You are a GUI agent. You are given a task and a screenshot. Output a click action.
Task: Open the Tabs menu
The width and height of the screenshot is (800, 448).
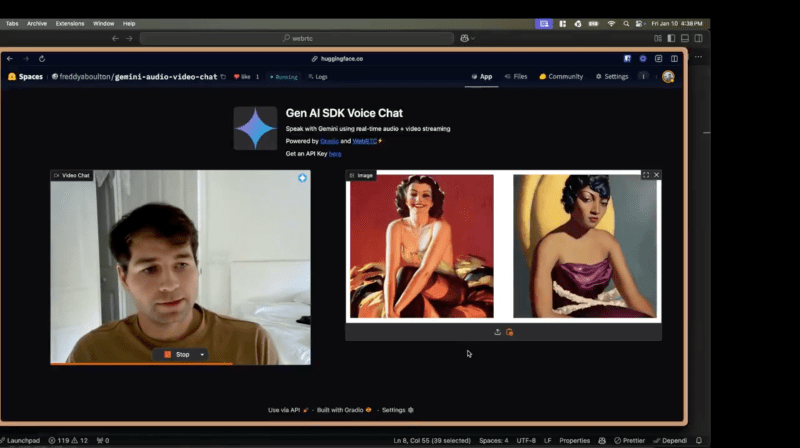12,23
